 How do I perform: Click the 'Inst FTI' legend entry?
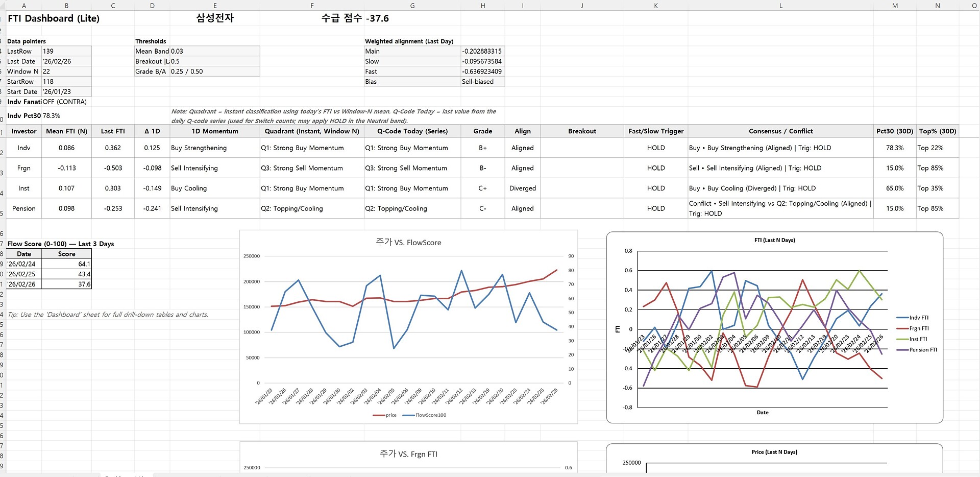point(912,339)
